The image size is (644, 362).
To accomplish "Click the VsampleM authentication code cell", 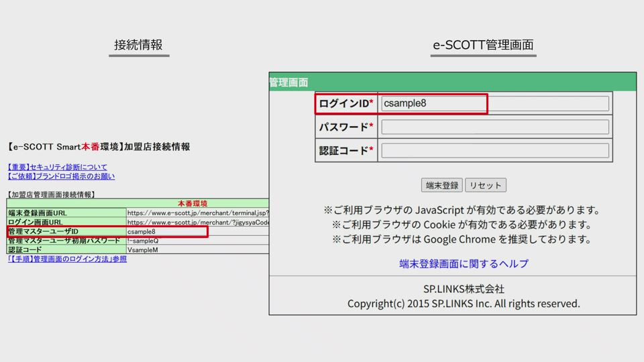I will tap(197, 250).
